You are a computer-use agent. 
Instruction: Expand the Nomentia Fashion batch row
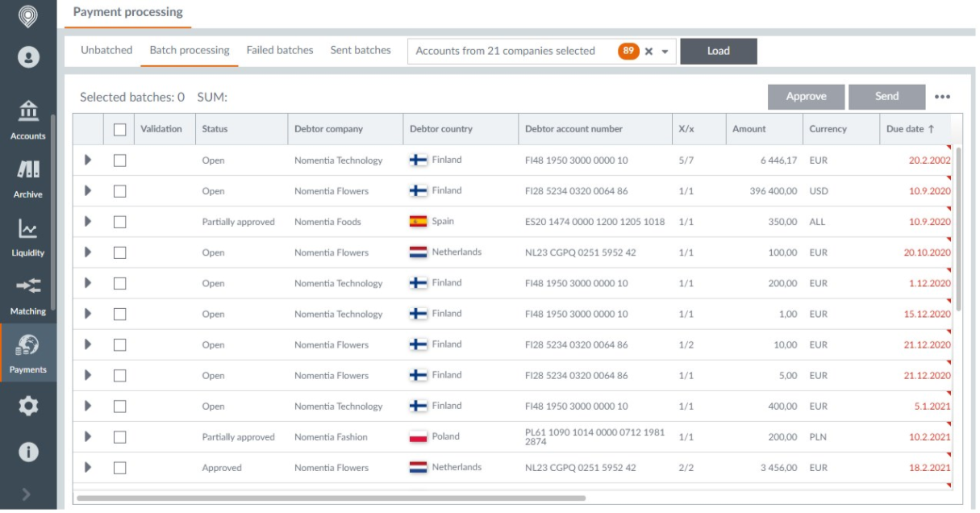point(88,436)
